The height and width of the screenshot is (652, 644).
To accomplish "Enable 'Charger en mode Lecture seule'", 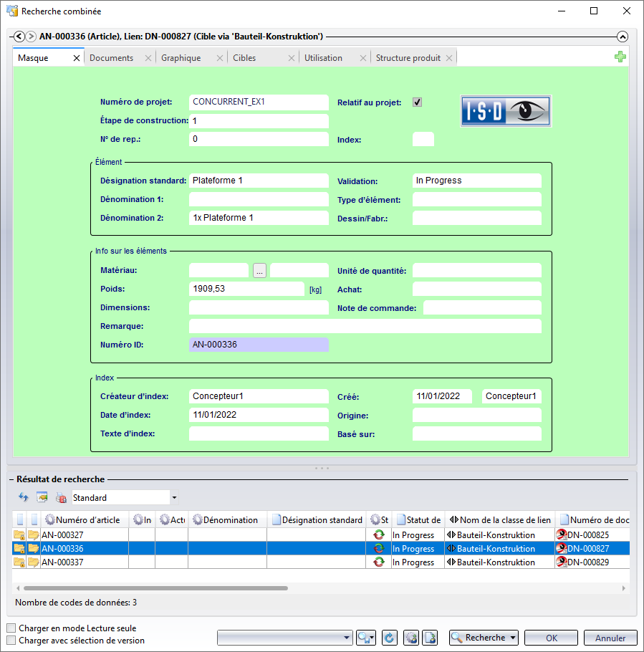I will pos(11,628).
